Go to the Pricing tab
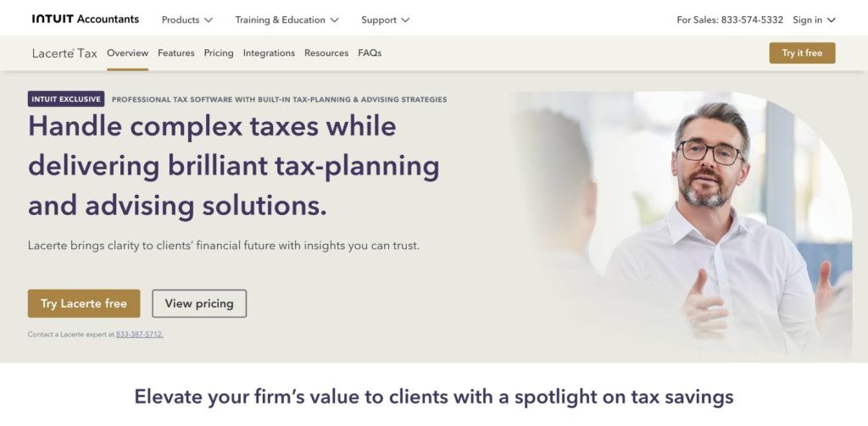This screenshot has height=426, width=868. coord(219,53)
